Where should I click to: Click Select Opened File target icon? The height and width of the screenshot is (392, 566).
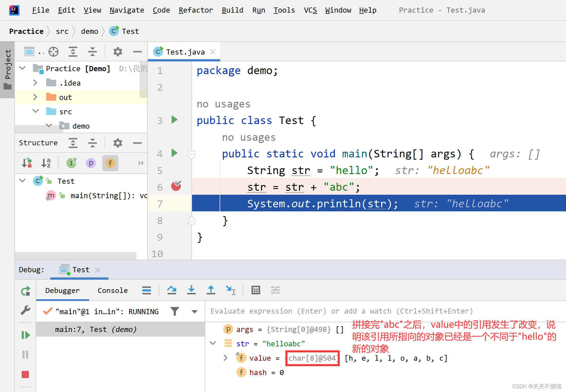(53, 52)
